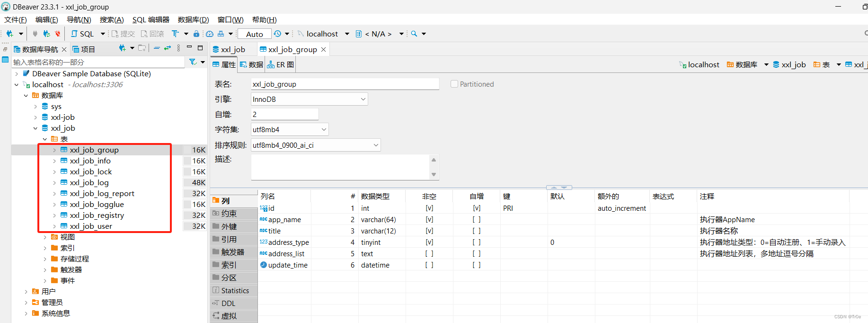Toggle 非空 checkbox for id row
This screenshot has width=868, height=323.
click(429, 208)
